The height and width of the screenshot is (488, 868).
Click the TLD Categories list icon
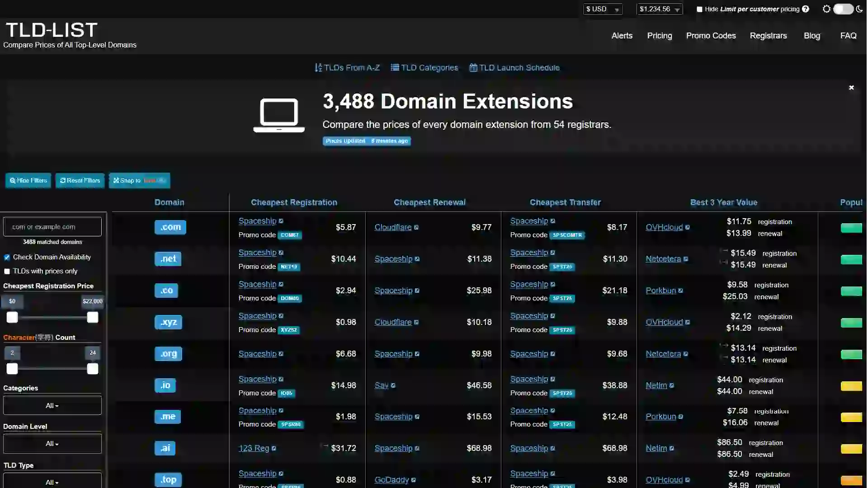tap(395, 68)
